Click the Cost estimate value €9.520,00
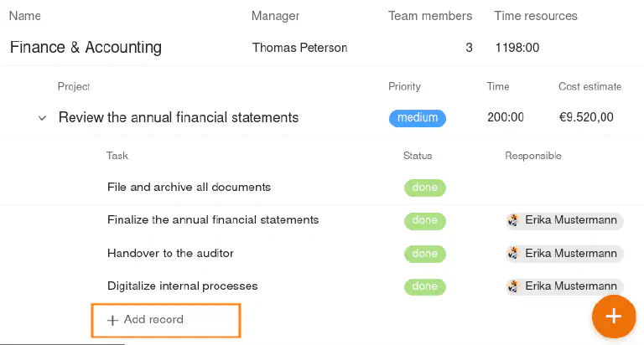The width and height of the screenshot is (644, 345). pos(586,117)
